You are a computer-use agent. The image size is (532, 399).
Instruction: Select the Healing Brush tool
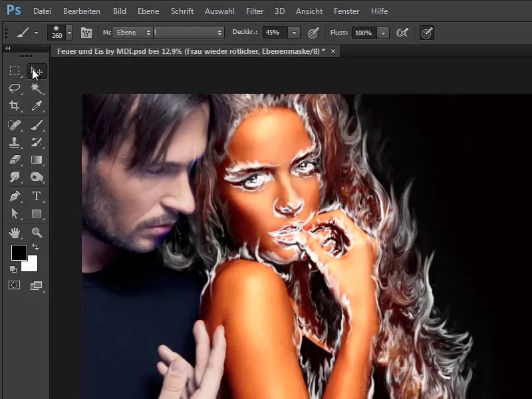(x=14, y=125)
